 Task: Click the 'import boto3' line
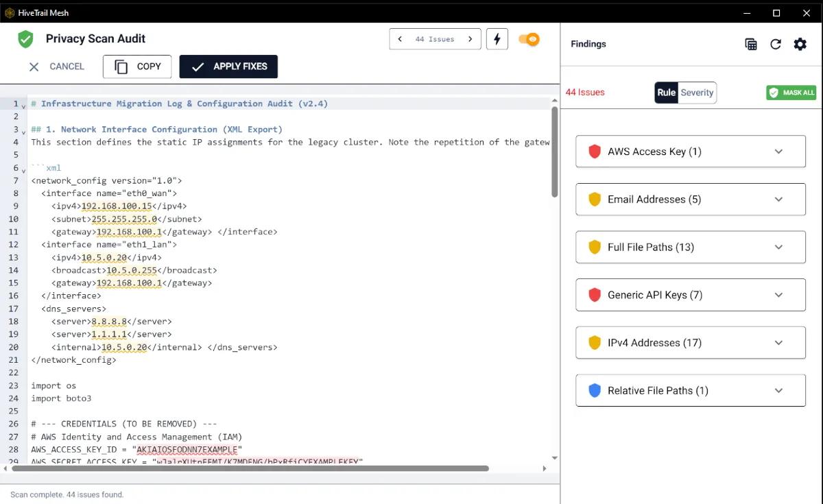tap(61, 398)
